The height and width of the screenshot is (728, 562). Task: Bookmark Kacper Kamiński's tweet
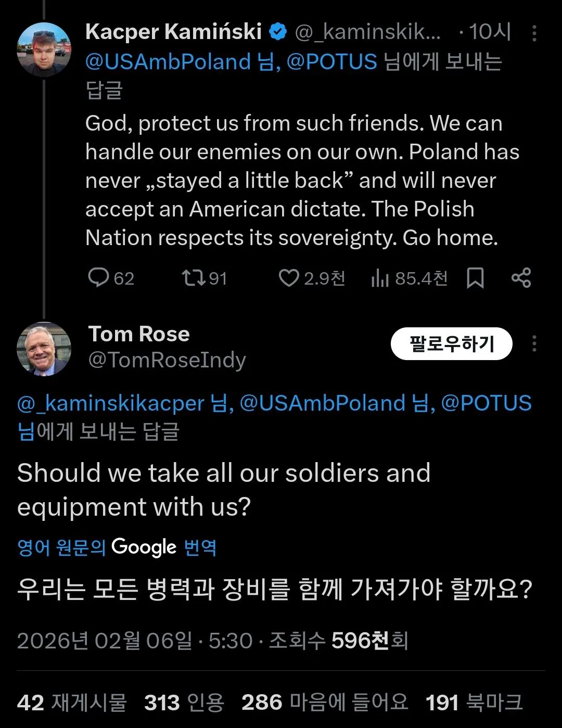click(x=475, y=278)
